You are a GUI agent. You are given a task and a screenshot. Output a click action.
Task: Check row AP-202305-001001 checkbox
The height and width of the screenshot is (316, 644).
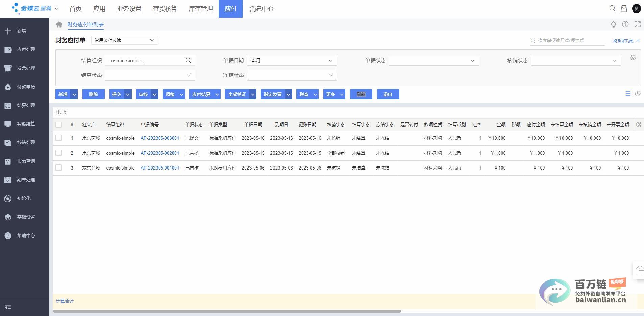(58, 167)
